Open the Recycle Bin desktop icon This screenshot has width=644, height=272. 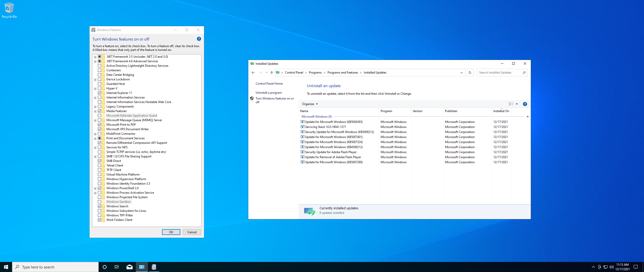point(9,10)
